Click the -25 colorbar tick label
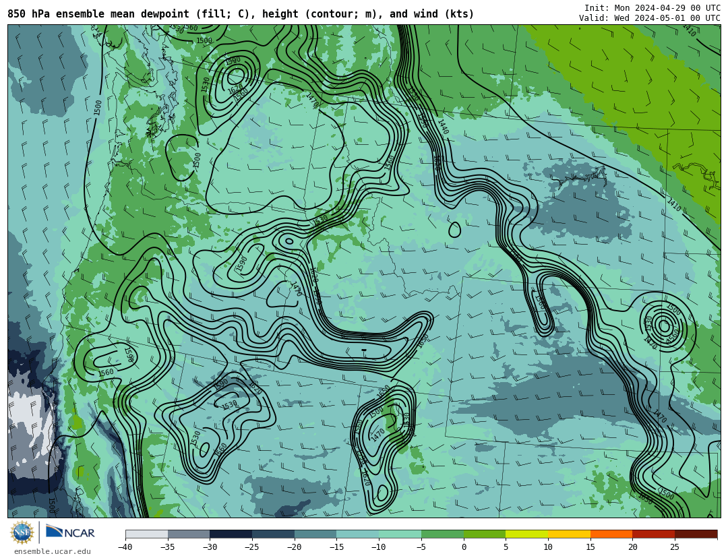The width and height of the screenshot is (728, 560). [252, 547]
